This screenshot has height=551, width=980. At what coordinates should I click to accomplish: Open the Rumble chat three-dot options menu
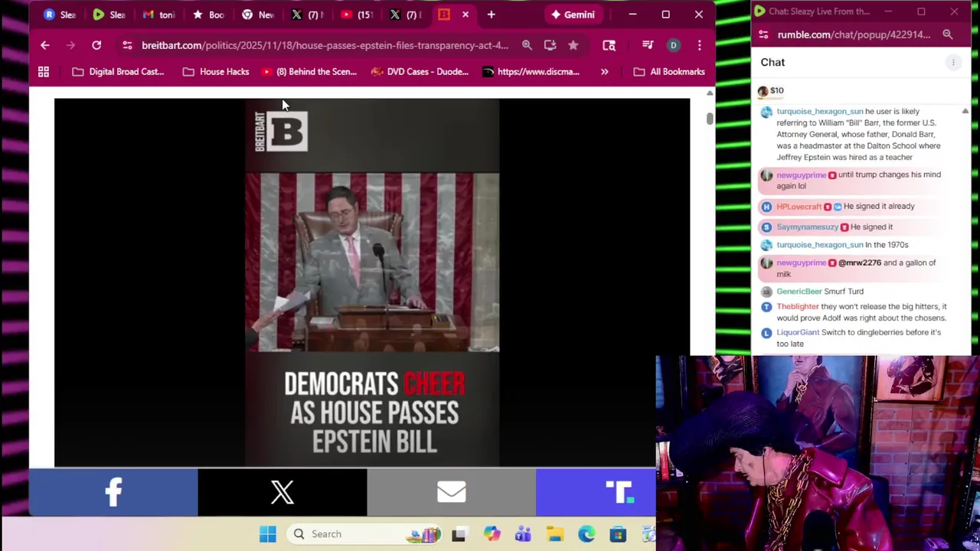pos(953,63)
